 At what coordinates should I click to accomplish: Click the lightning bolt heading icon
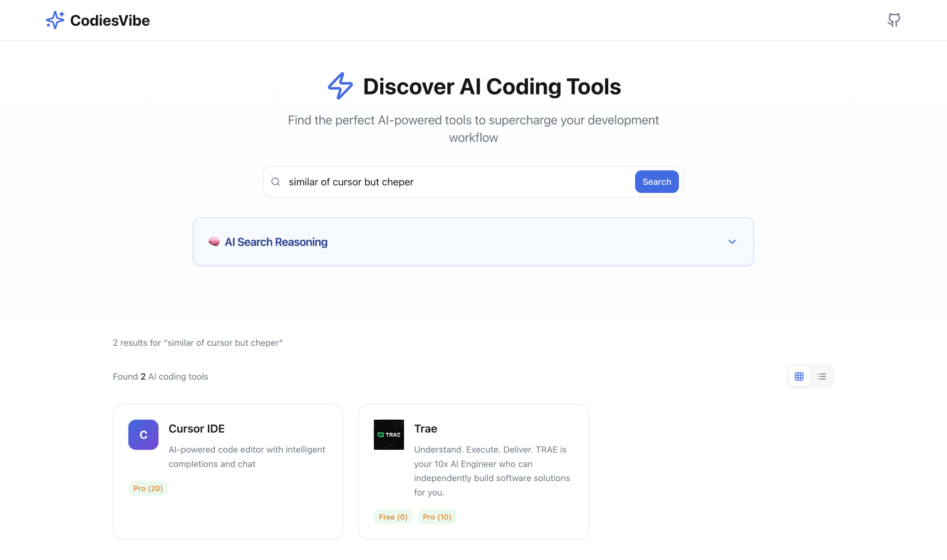(340, 86)
